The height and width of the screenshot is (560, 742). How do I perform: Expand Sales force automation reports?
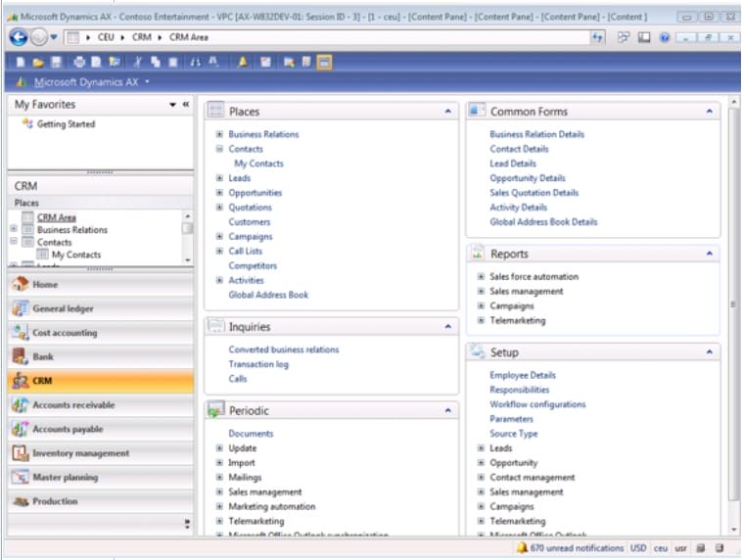click(x=481, y=276)
